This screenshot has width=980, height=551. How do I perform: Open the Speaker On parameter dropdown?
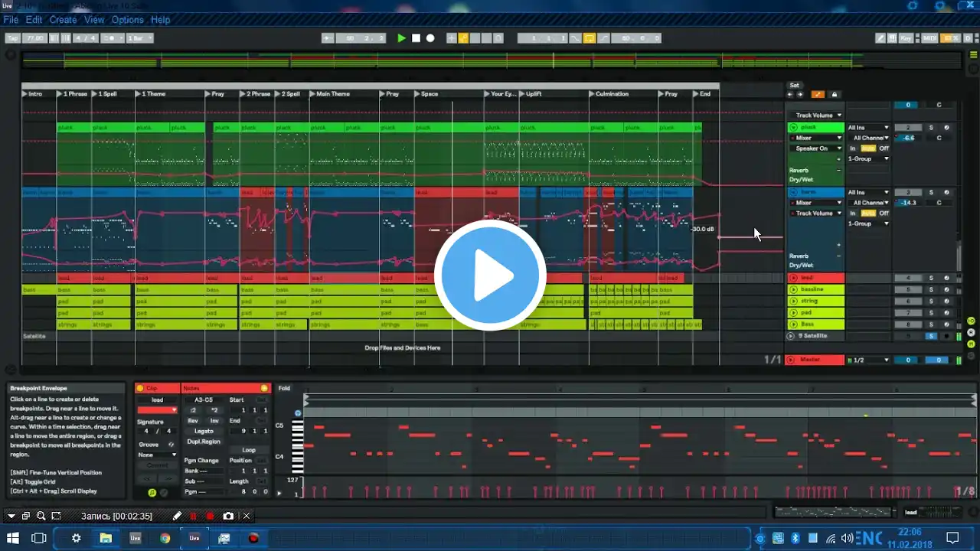pyautogui.click(x=816, y=148)
